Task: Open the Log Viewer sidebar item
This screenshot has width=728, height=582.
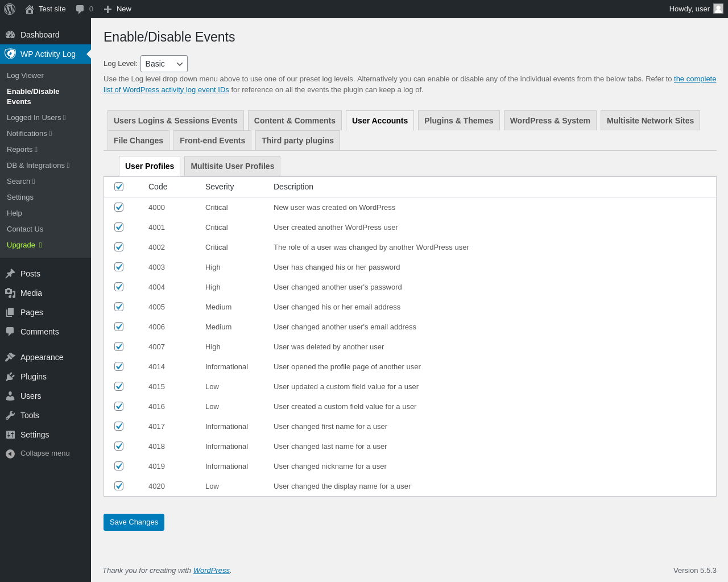Action: tap(25, 75)
